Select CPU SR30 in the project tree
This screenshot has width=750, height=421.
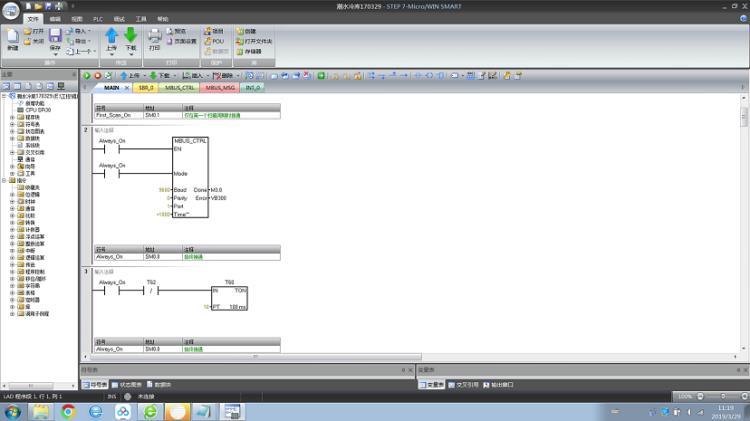(x=34, y=110)
